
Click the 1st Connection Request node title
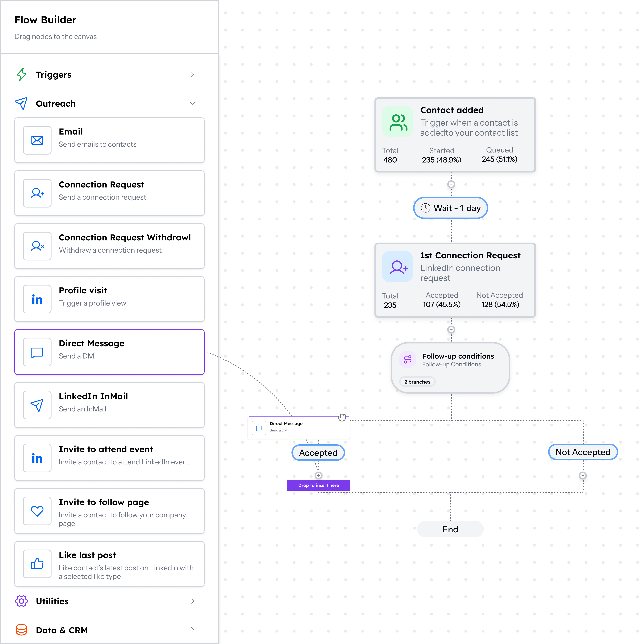click(x=470, y=255)
